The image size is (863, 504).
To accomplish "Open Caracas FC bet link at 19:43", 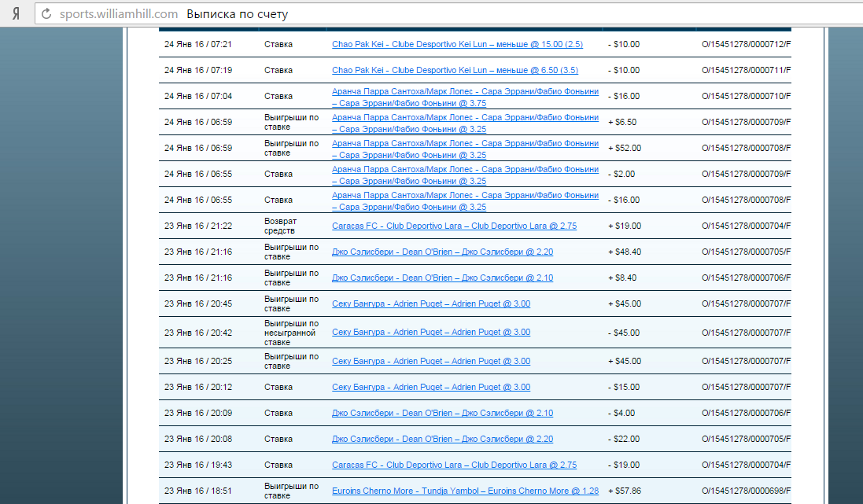I will click(454, 465).
